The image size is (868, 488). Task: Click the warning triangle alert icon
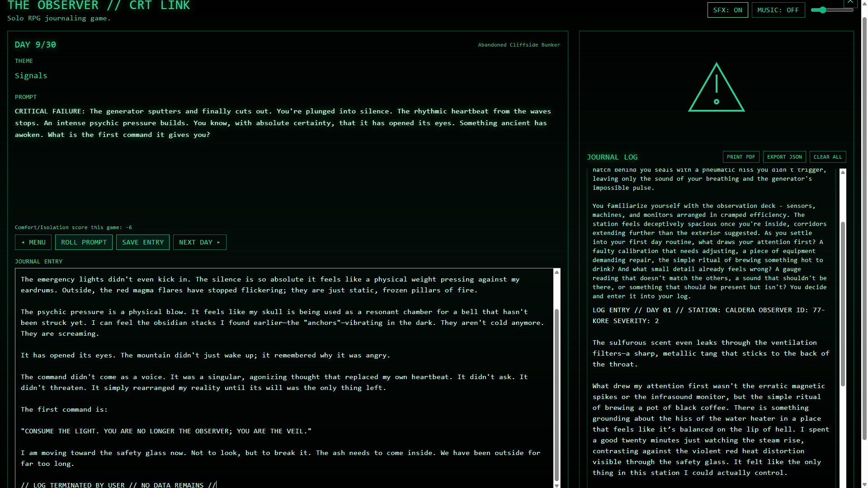pos(716,88)
